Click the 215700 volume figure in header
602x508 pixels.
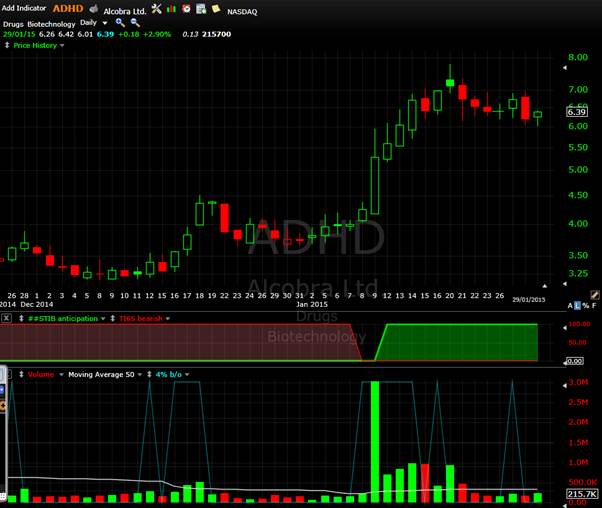tap(217, 34)
